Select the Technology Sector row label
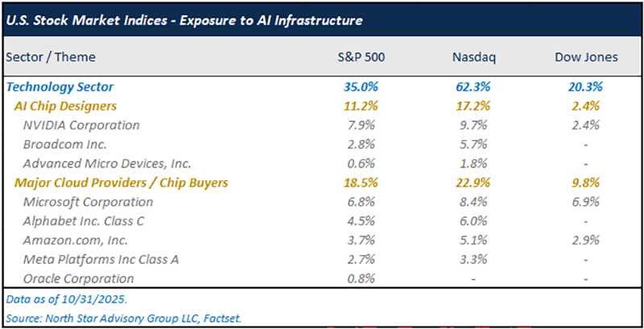The height and width of the screenshot is (329, 644). pyautogui.click(x=60, y=87)
